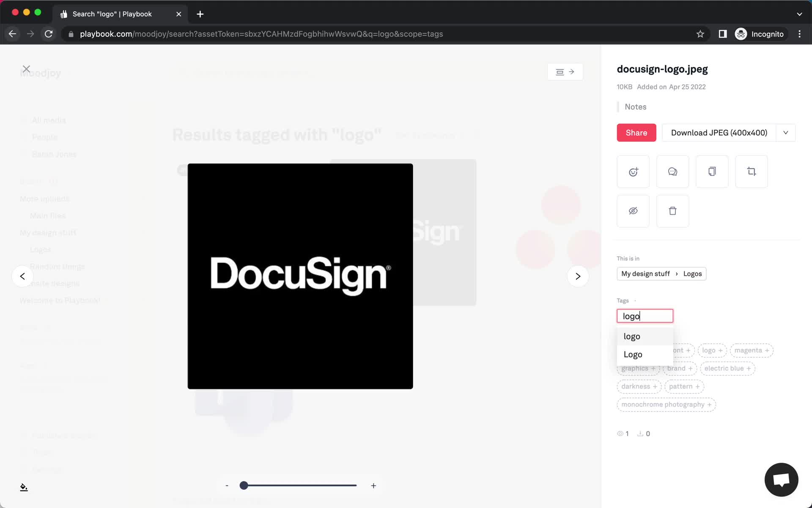Select lowercase 'logo' suggestion
812x508 pixels.
tap(645, 337)
